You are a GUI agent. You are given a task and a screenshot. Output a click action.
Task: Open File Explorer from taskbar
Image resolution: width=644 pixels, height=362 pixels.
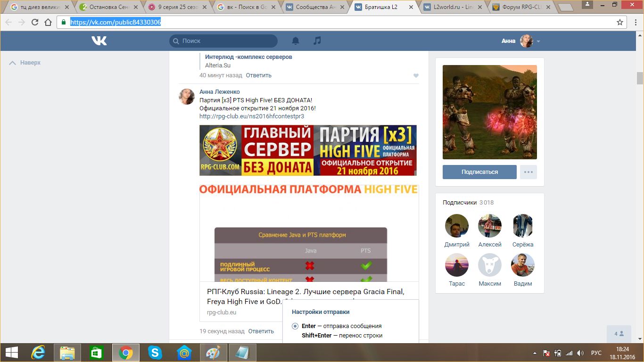click(67, 353)
